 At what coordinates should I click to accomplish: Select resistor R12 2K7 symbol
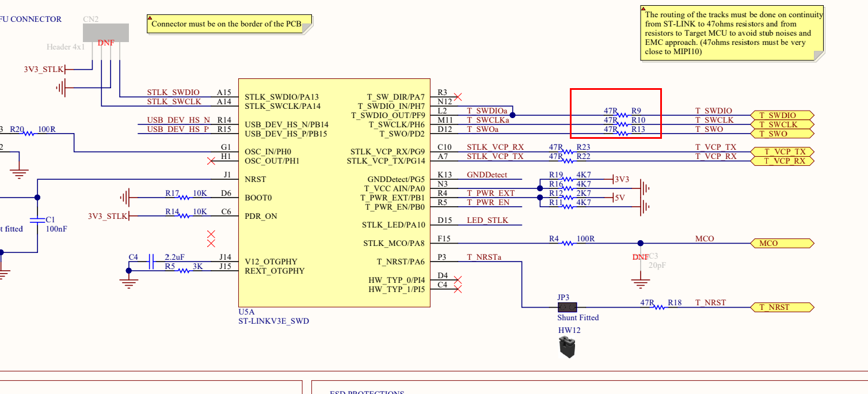tap(568, 197)
